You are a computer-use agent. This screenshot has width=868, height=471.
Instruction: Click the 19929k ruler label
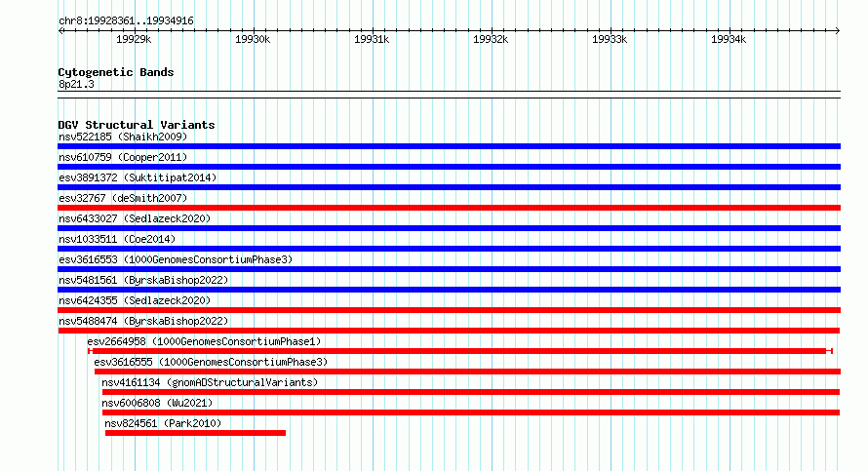[134, 39]
